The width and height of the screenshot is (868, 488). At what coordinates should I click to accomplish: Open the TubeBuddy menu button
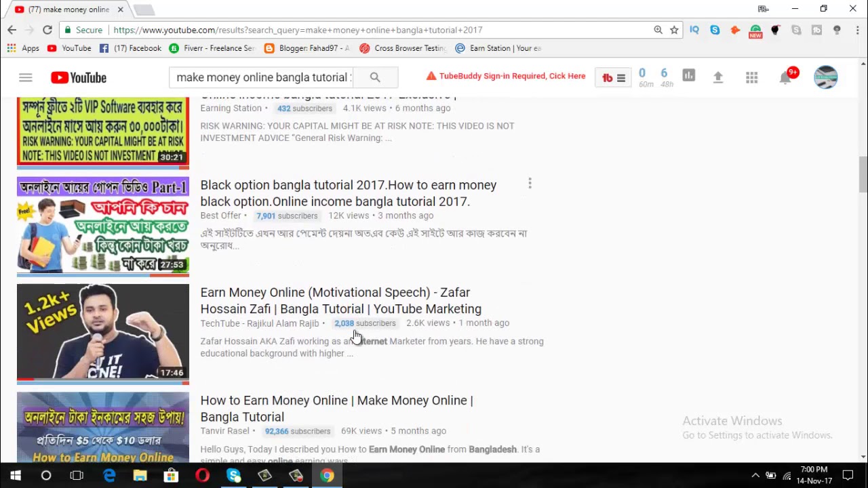pyautogui.click(x=614, y=77)
